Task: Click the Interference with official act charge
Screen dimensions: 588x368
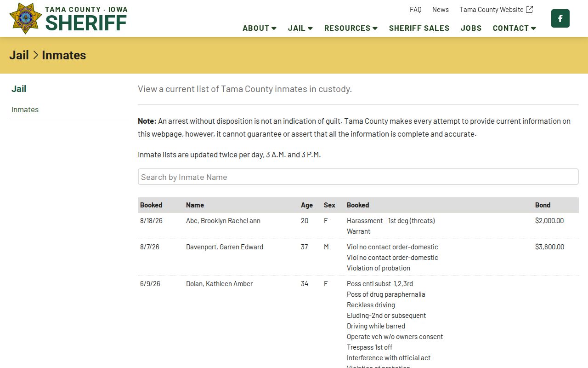Action: tap(389, 358)
